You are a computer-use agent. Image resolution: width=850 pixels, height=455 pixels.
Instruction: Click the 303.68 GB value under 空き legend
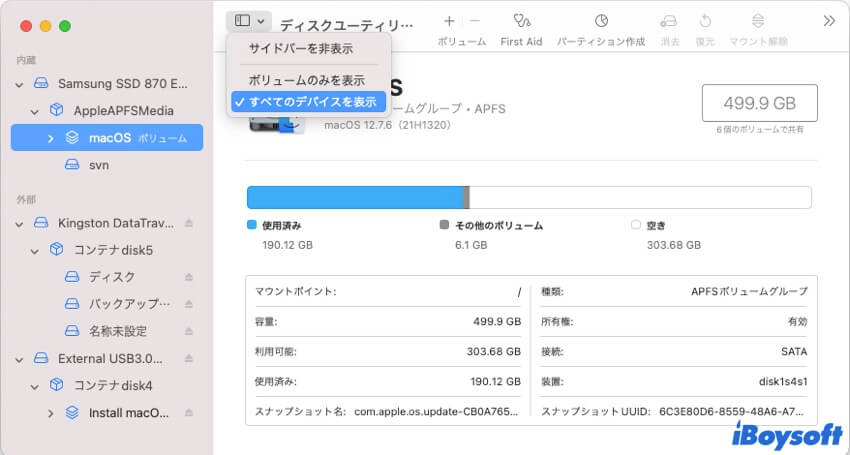(x=674, y=245)
